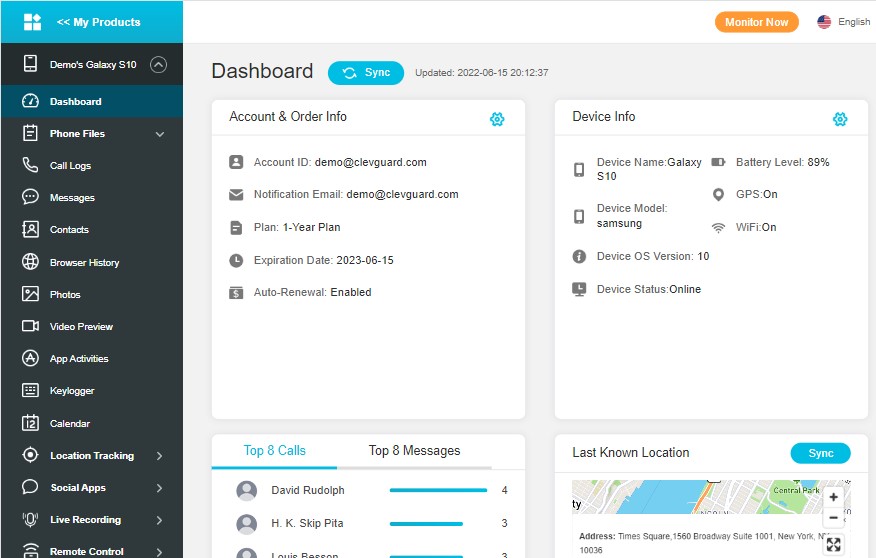Click David Rudolph's call count bar

(438, 491)
